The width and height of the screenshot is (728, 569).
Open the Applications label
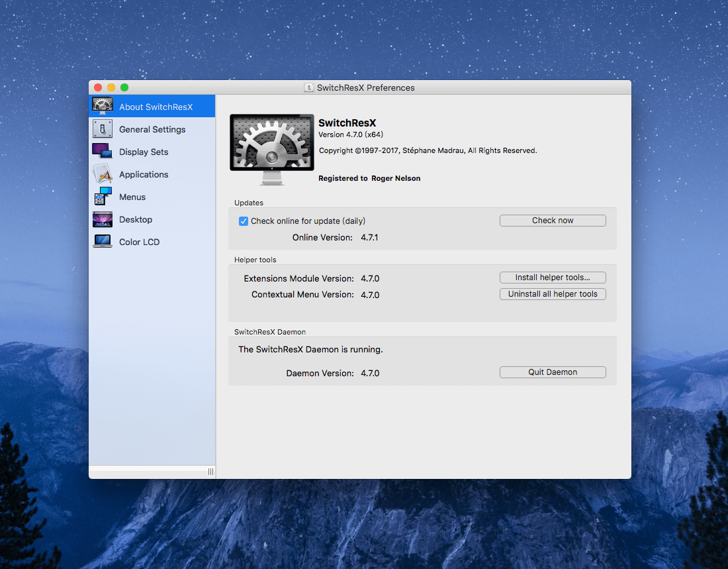(144, 174)
